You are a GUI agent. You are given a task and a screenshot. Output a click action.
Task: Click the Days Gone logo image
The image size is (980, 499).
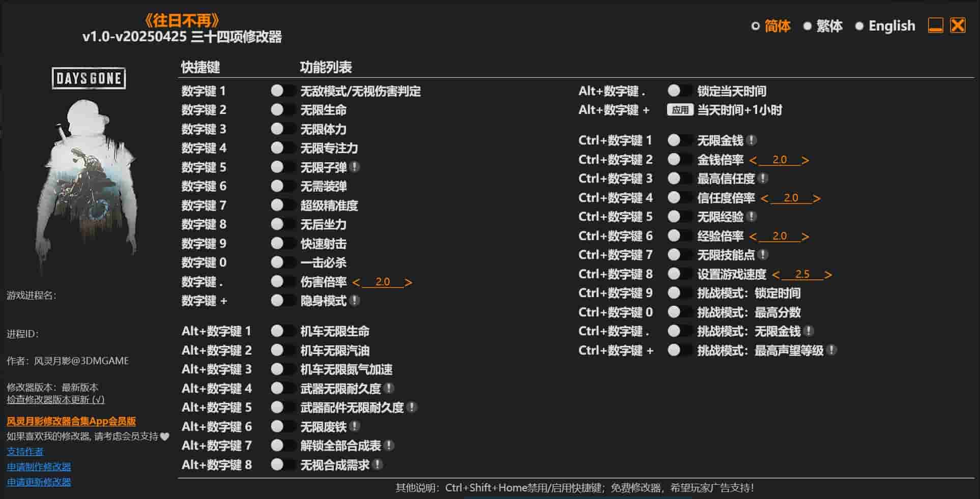pyautogui.click(x=88, y=153)
